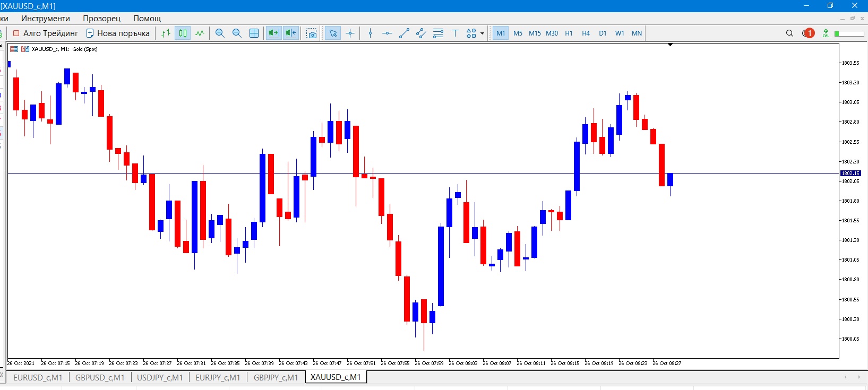
Task: Switch to D1 daily timeframe
Action: pos(603,33)
